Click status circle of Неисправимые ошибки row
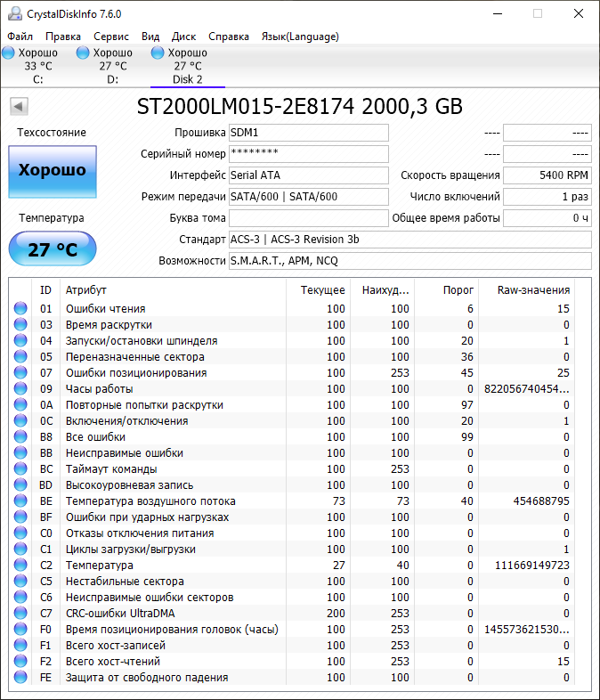Viewport: 600px width, 700px height. pos(20,453)
